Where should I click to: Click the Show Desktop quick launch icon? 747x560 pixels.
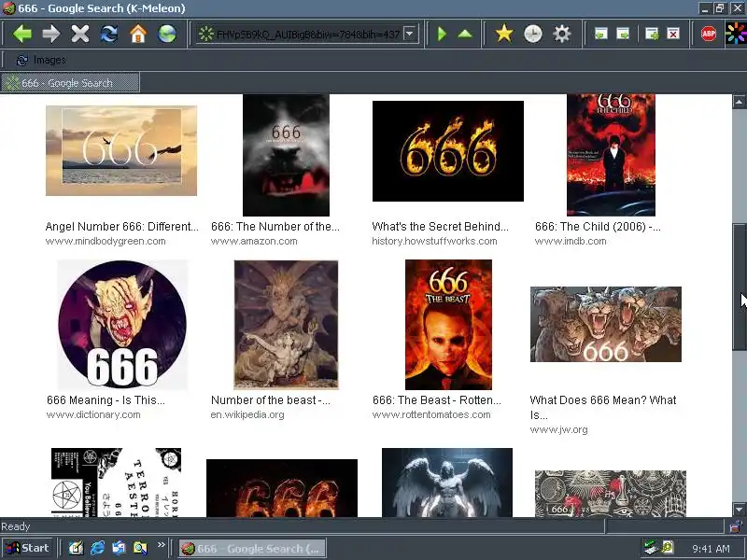click(x=77, y=548)
